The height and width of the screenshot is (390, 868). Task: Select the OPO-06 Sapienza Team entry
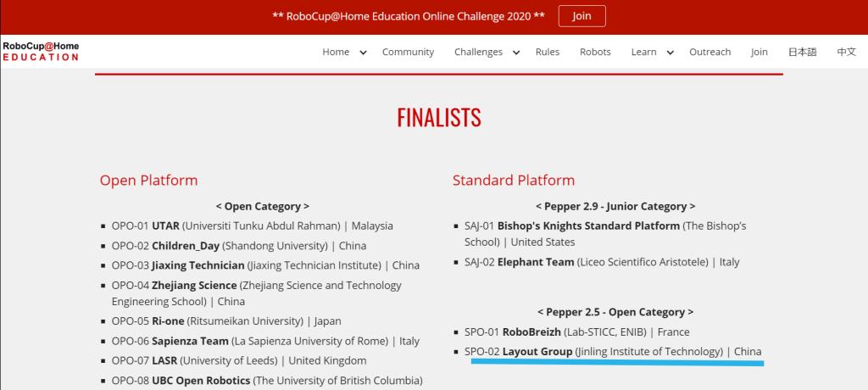point(265,341)
